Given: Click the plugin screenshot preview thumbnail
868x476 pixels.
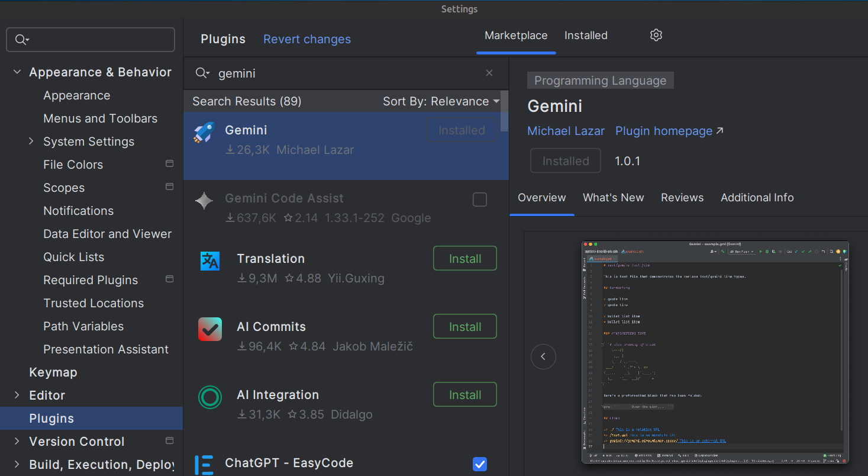Looking at the screenshot, I should point(715,352).
